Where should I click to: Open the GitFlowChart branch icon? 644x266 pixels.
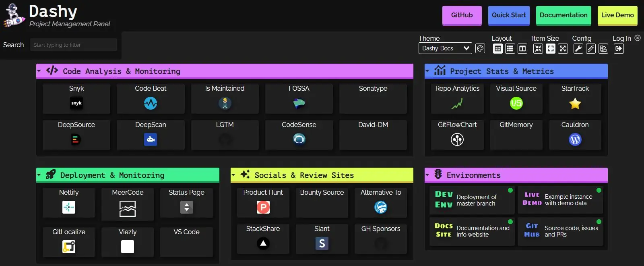pos(457,139)
